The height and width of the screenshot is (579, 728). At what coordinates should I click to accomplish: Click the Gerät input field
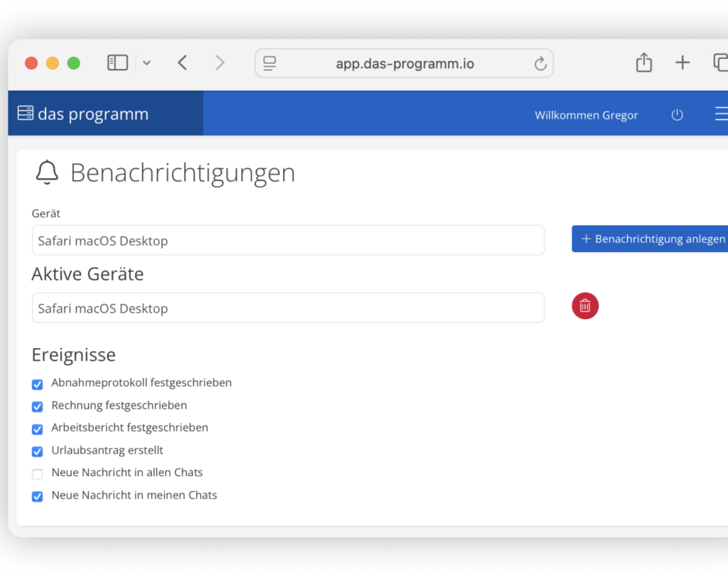288,240
